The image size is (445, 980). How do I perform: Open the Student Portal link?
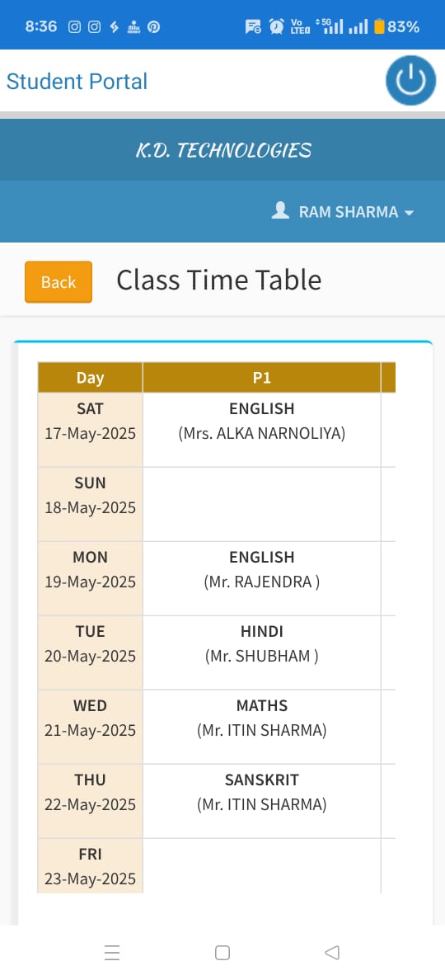[77, 81]
